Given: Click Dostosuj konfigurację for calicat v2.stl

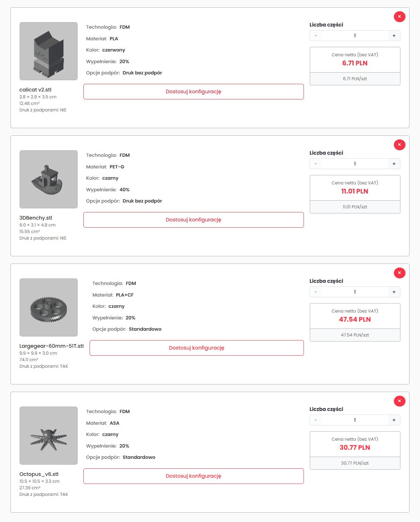Looking at the screenshot, I should coord(193,91).
